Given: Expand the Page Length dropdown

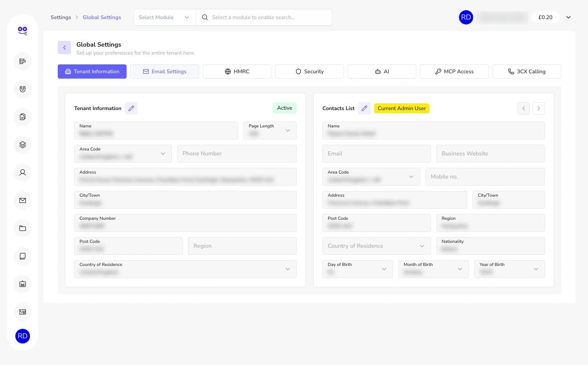Looking at the screenshot, I should (270, 131).
